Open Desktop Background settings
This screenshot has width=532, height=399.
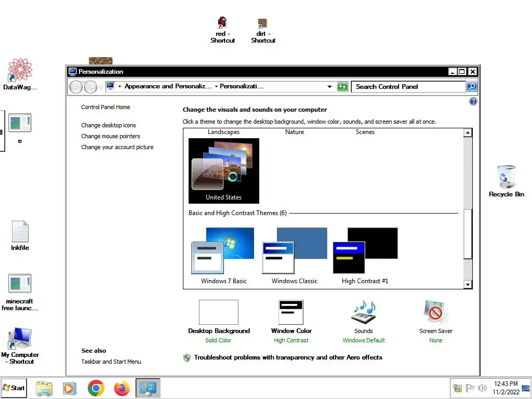pos(219,317)
